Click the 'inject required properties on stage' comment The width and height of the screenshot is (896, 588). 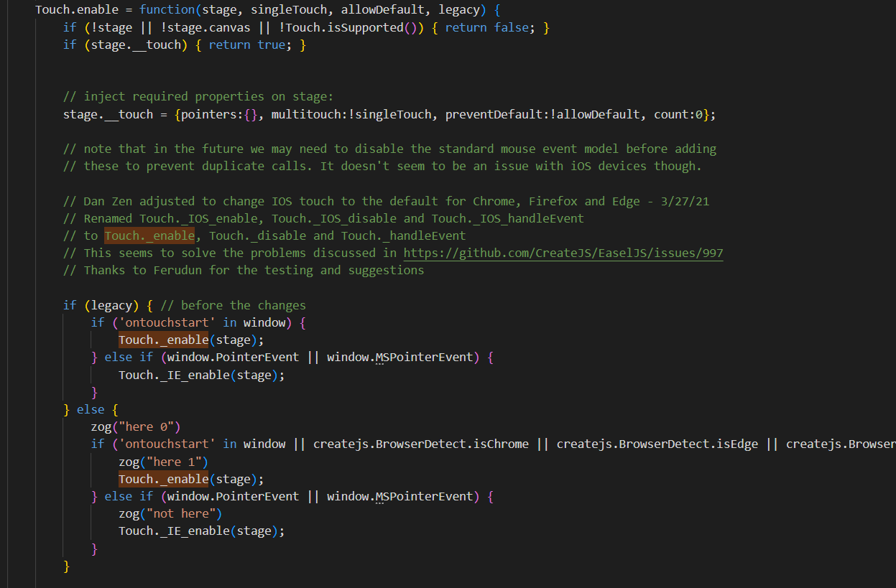pyautogui.click(x=198, y=96)
